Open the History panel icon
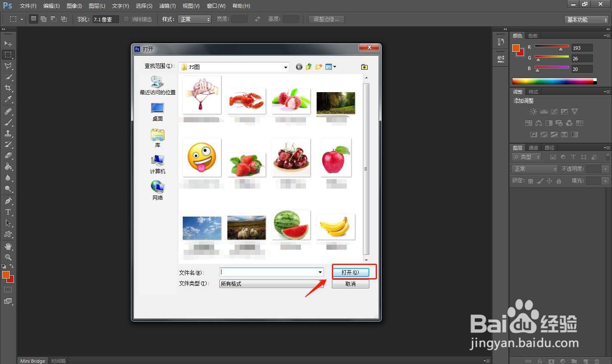 [x=501, y=42]
